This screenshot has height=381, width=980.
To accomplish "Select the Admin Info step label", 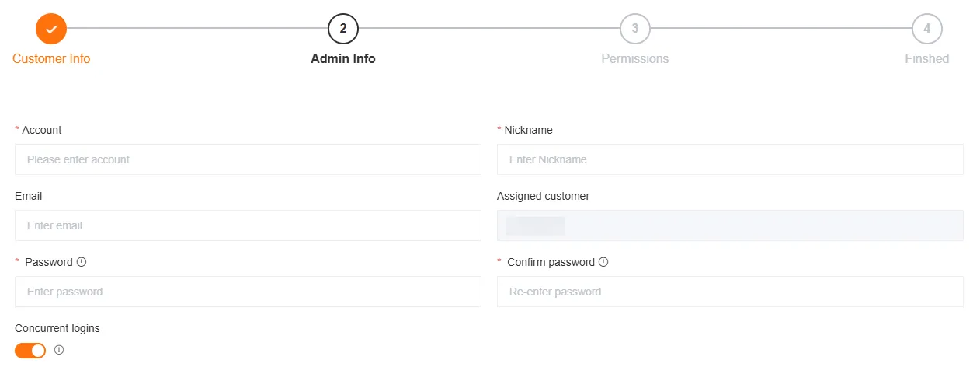I will tap(343, 59).
